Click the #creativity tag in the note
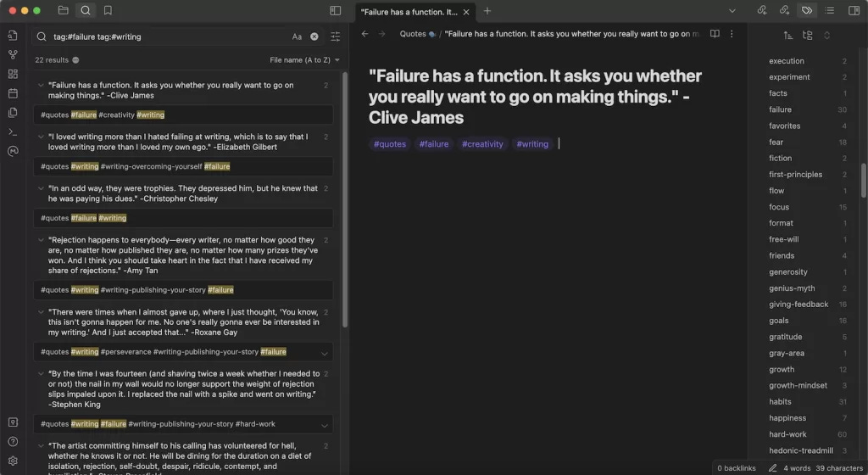The image size is (868, 475). [x=482, y=144]
